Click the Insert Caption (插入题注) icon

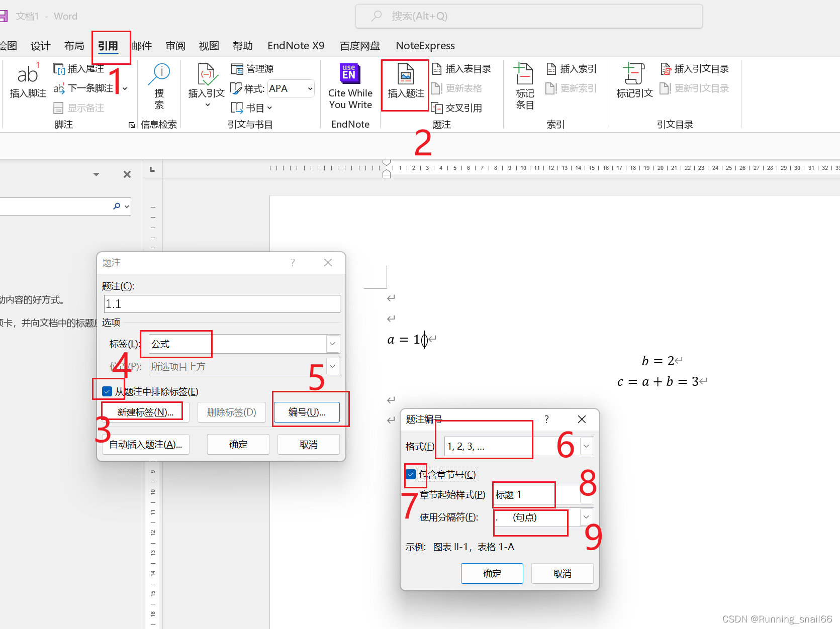tap(406, 74)
